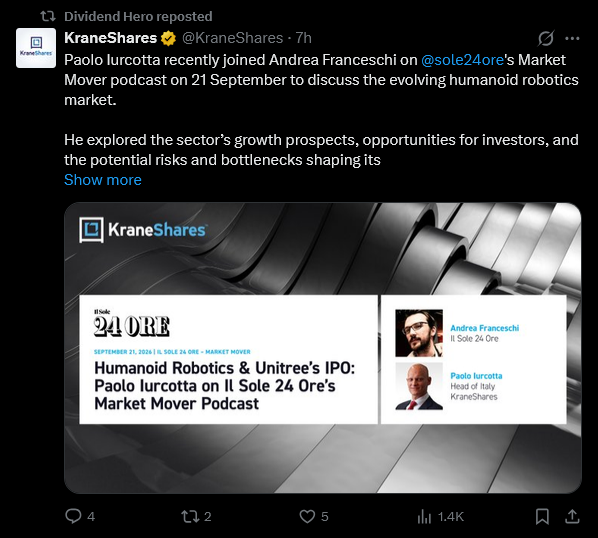Open the three-dot more options menu
Screen dimensions: 598x538
coord(572,38)
